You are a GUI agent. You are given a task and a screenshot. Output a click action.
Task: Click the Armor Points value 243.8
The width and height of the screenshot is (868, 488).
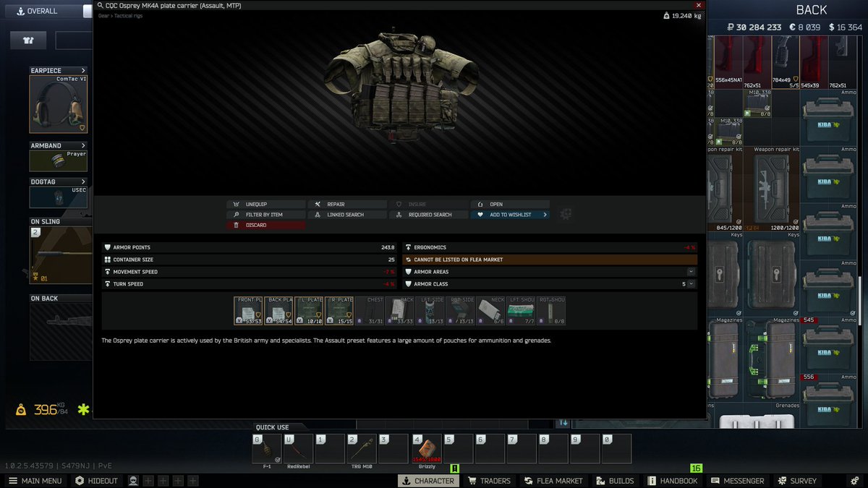click(388, 247)
